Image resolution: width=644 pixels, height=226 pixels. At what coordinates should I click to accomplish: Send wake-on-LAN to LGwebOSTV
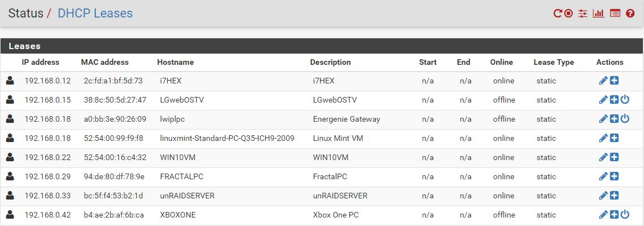624,100
